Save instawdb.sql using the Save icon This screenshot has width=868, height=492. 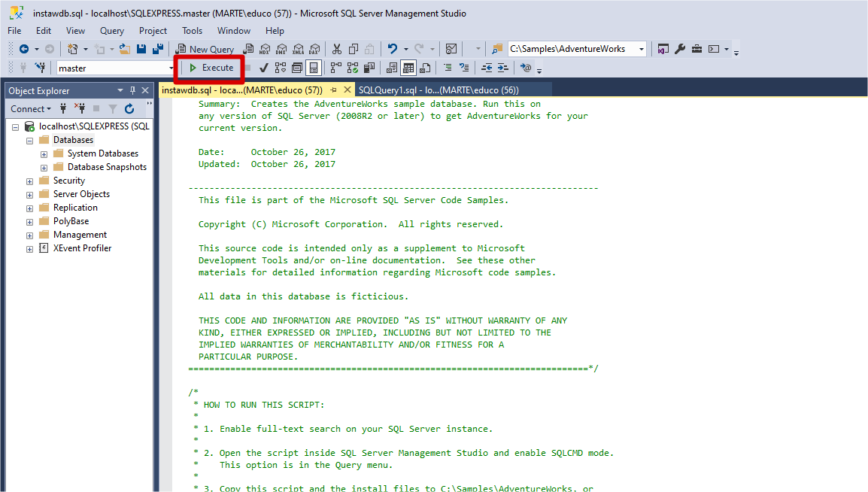point(141,49)
